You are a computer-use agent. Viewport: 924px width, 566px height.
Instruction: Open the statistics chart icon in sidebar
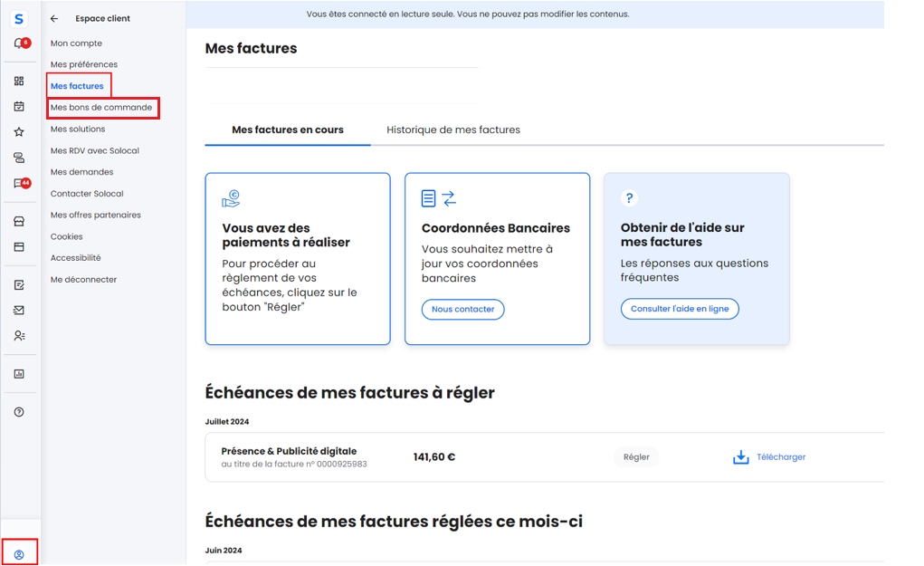(19, 374)
